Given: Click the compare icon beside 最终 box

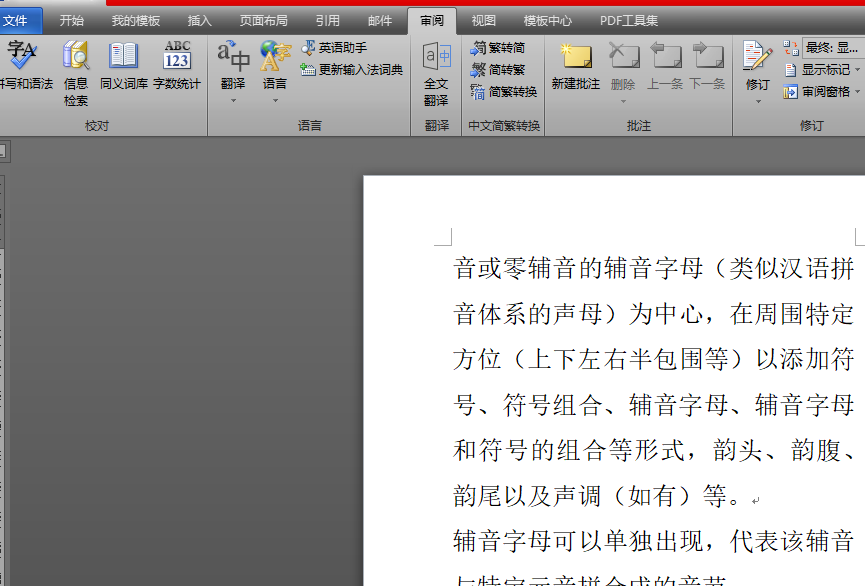Looking at the screenshot, I should pos(791,48).
